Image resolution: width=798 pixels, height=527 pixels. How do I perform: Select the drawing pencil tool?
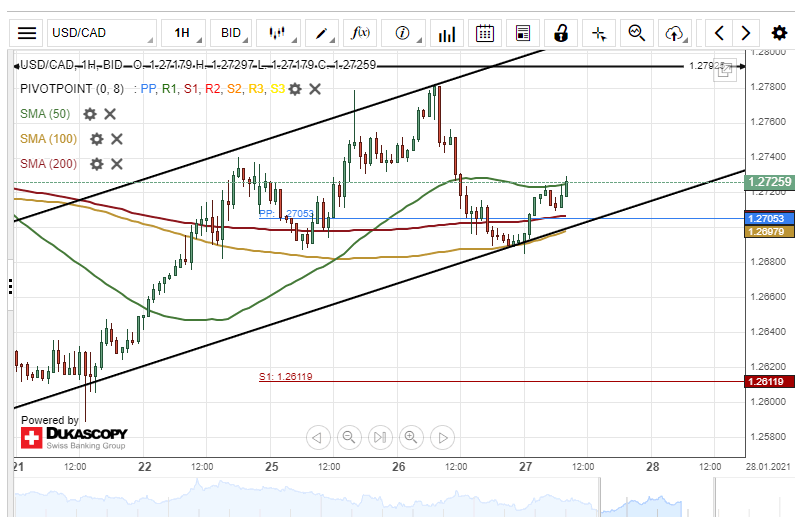coord(322,33)
